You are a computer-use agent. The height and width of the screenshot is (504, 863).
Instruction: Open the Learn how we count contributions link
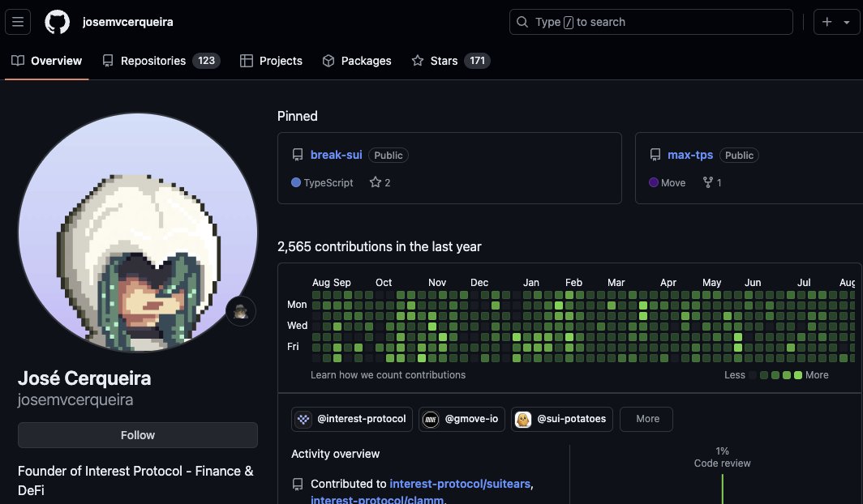pos(388,375)
